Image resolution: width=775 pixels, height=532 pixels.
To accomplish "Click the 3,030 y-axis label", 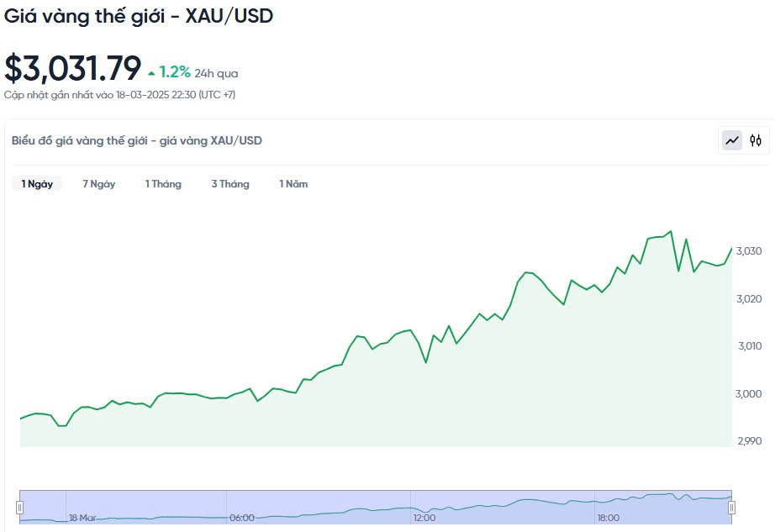I will (748, 251).
